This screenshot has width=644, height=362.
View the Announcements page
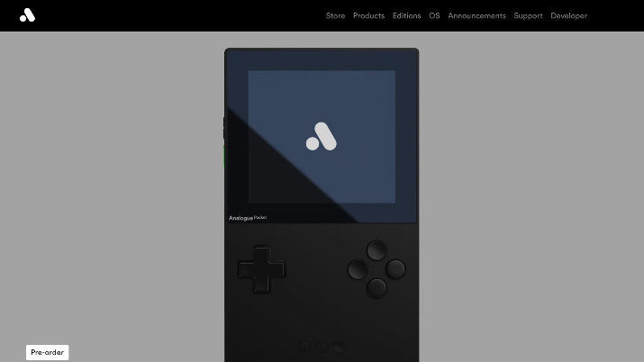(476, 15)
